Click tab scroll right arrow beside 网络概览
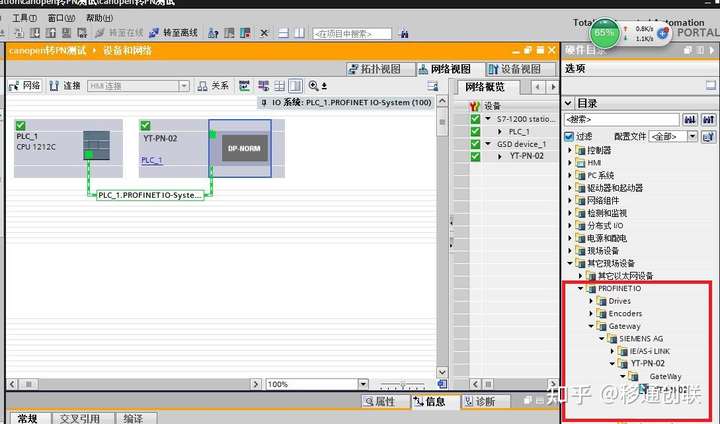Screen dimensions: 720x424 pos(553,87)
